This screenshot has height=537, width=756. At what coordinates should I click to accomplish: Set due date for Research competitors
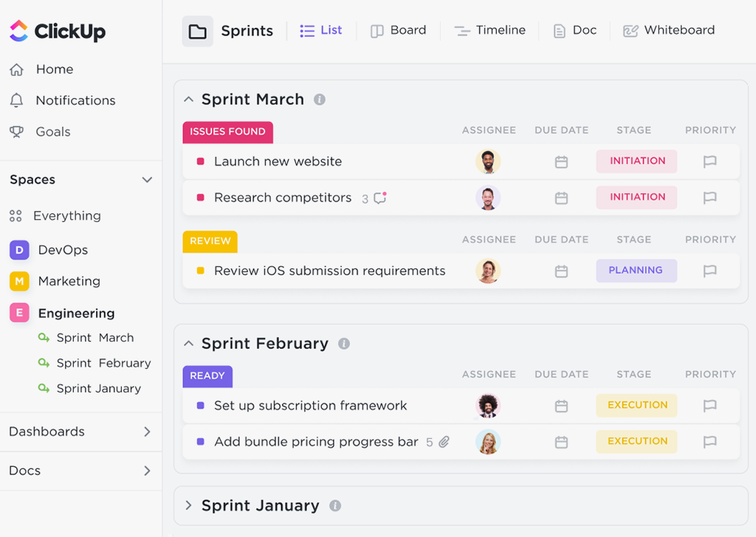click(x=561, y=198)
